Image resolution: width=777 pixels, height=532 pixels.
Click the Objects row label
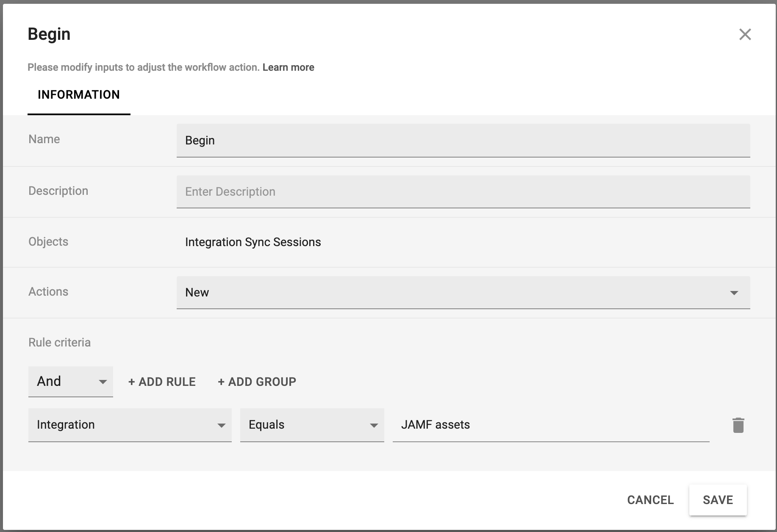48,242
